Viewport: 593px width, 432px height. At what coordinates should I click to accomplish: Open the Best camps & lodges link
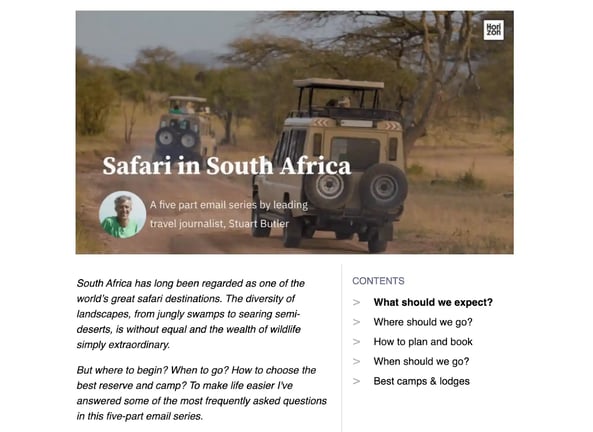click(x=422, y=381)
